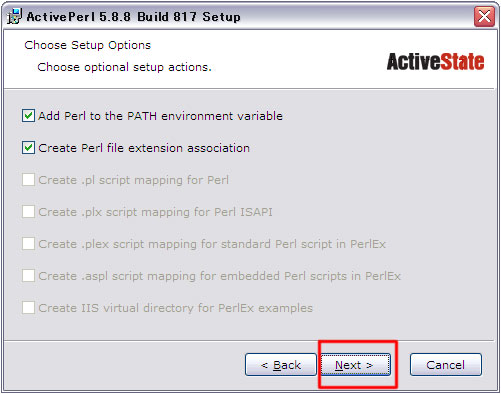The image size is (501, 394).
Task: Click the 'PerlEx examples' greyed label text
Action: tap(265, 308)
